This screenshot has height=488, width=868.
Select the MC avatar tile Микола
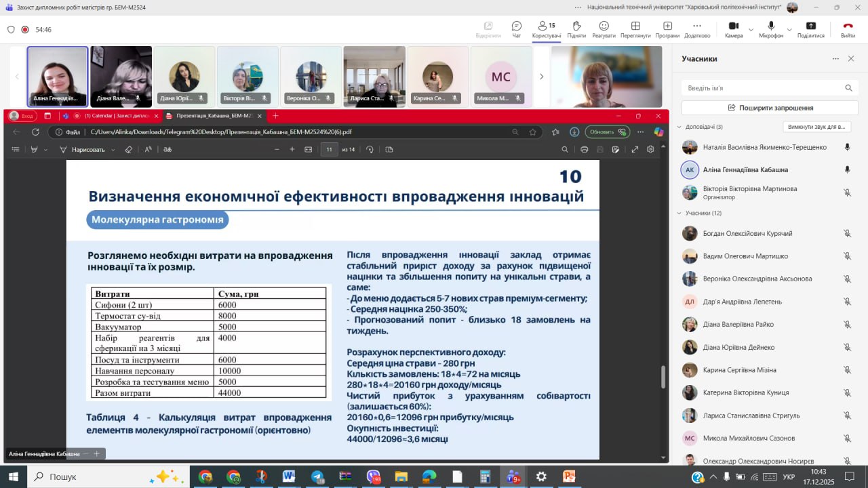pyautogui.click(x=501, y=77)
